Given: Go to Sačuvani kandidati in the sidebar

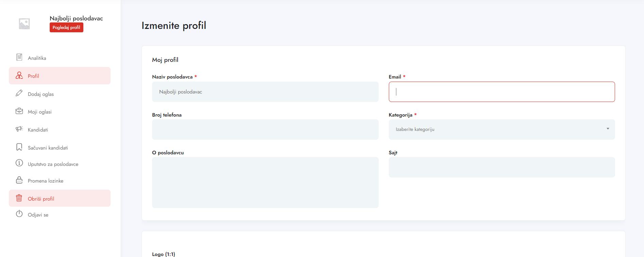Looking at the screenshot, I should (48, 148).
